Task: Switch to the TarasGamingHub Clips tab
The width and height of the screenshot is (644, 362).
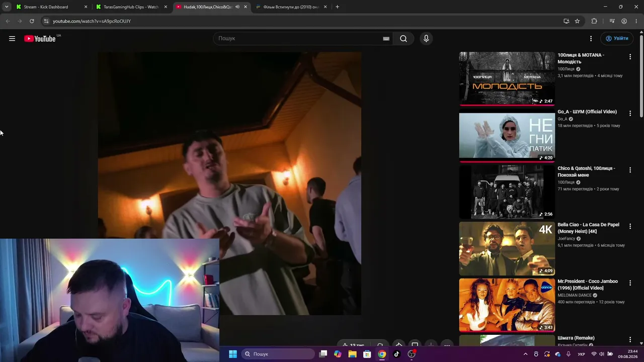Action: tap(131, 7)
